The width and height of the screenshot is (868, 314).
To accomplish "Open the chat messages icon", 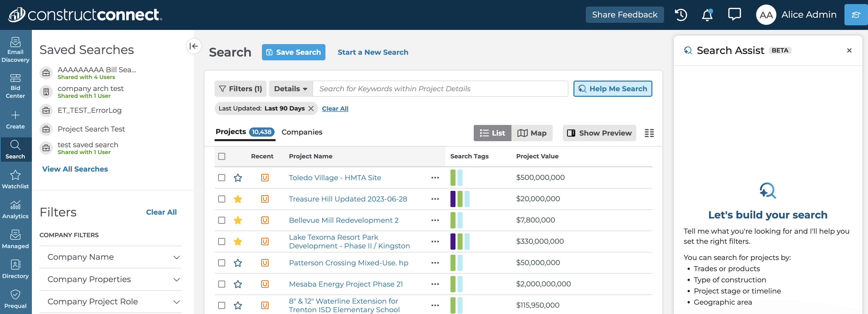I will tap(734, 14).
